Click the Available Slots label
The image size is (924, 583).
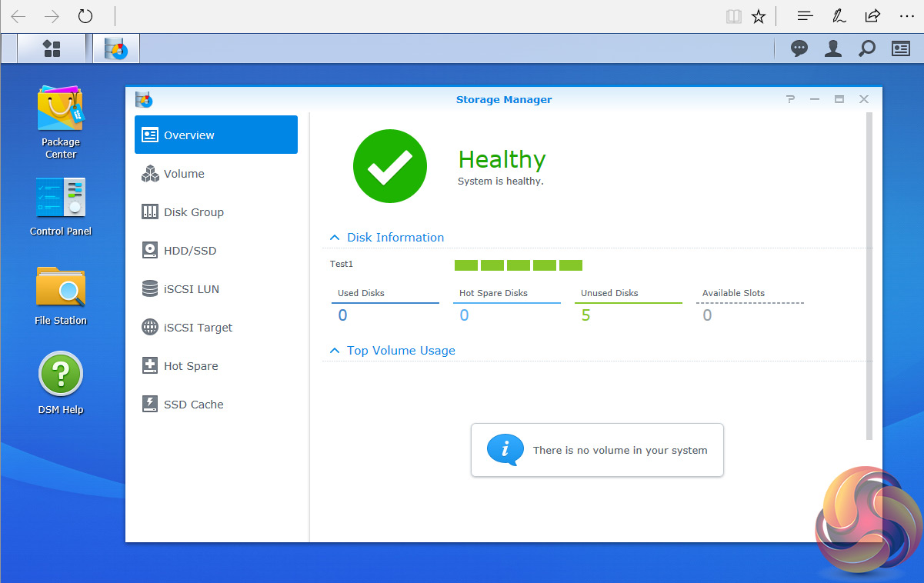point(733,293)
